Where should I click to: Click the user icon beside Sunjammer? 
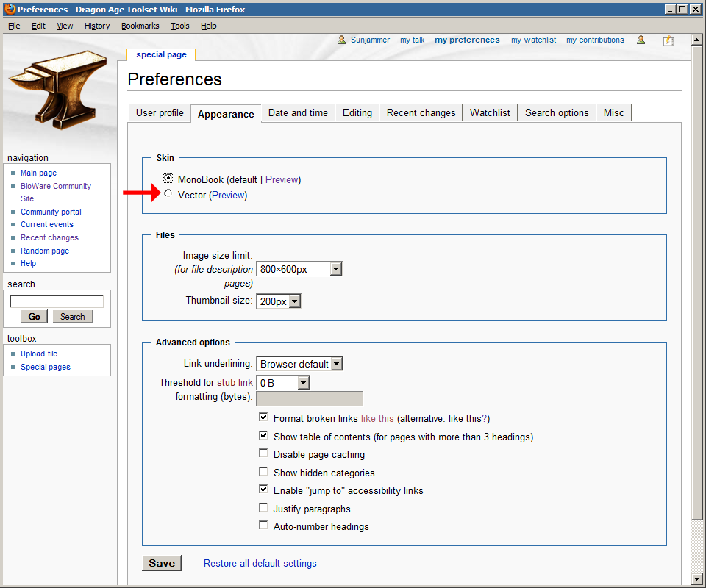[342, 40]
